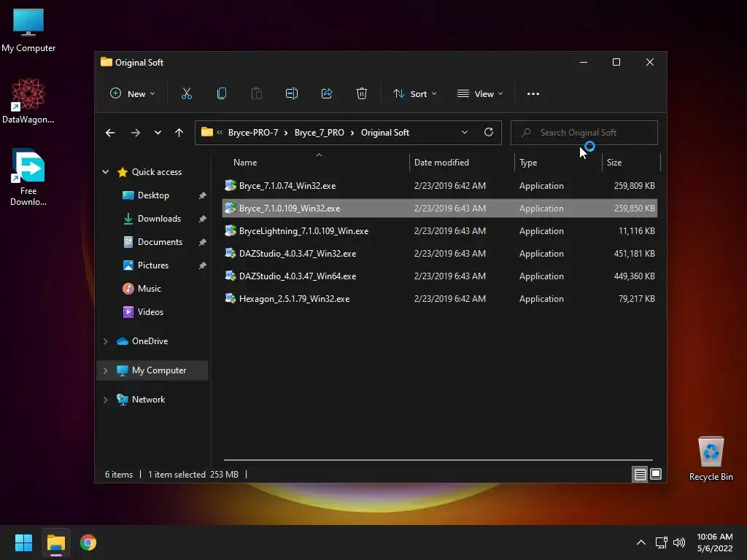This screenshot has height=560, width=747.
Task: Open Free Download desktop shortcut
Action: (28, 177)
